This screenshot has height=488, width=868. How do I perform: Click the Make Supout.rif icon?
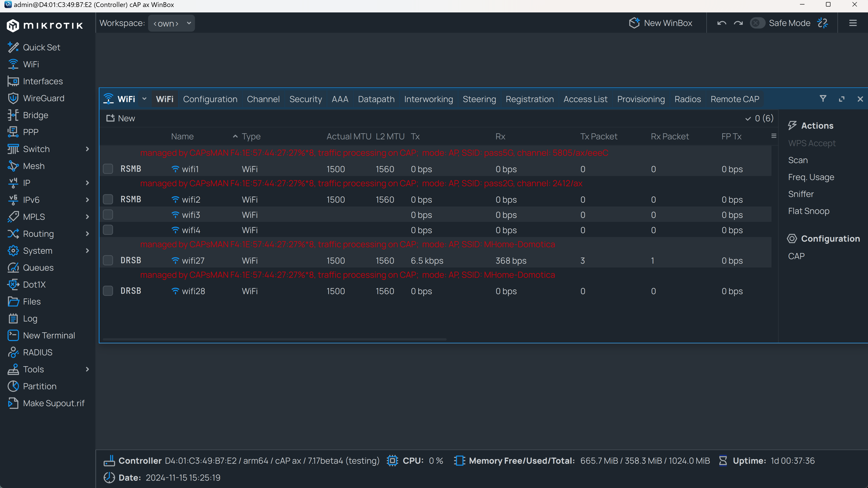[13, 403]
